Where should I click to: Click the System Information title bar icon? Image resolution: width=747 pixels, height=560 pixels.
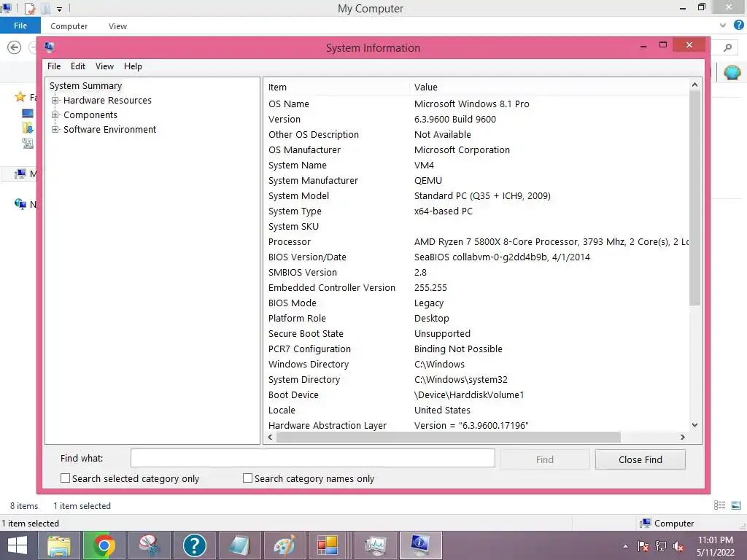[x=49, y=47]
